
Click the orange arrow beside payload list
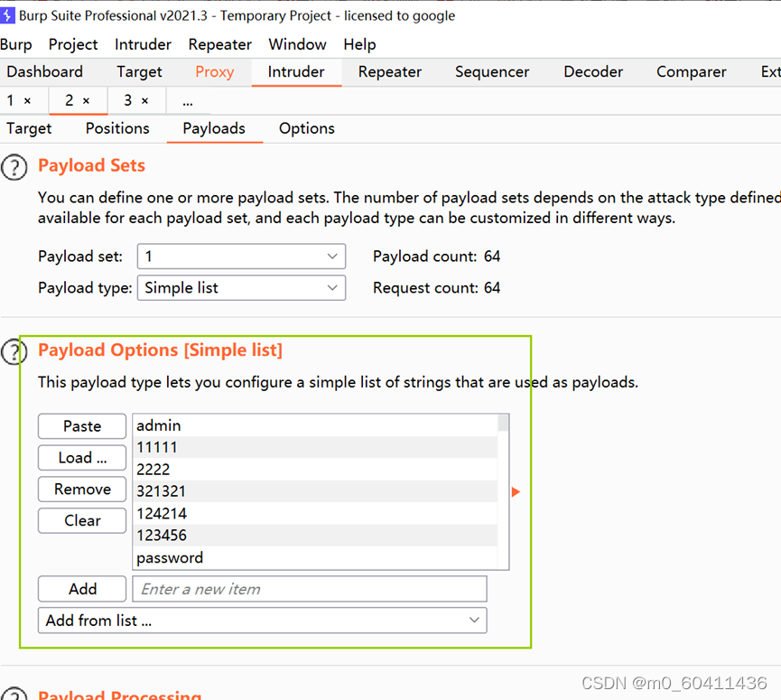pos(516,491)
